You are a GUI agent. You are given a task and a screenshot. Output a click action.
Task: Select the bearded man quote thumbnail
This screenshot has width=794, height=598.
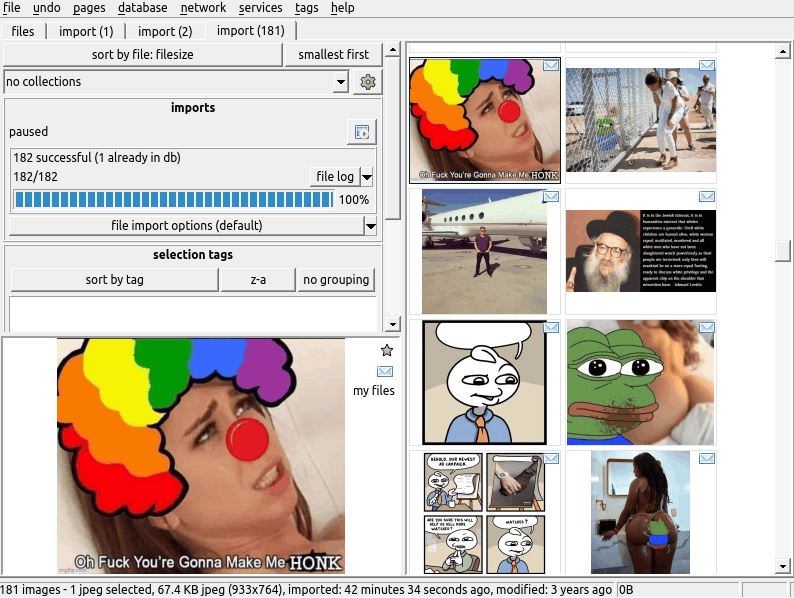(641, 251)
